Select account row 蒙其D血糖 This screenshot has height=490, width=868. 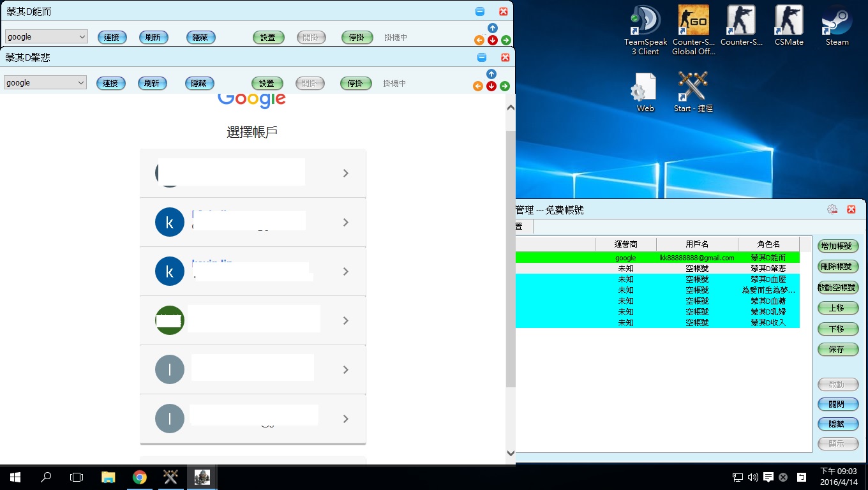[x=657, y=301]
